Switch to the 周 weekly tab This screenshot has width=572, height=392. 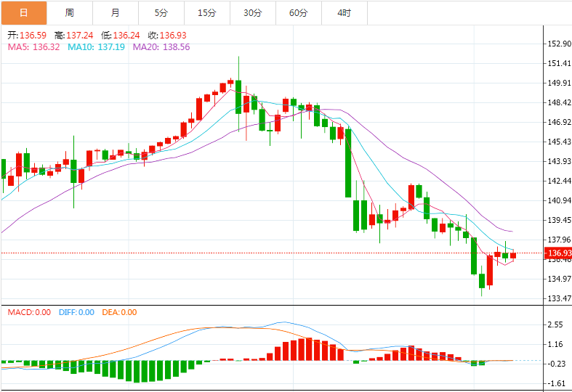click(x=70, y=13)
